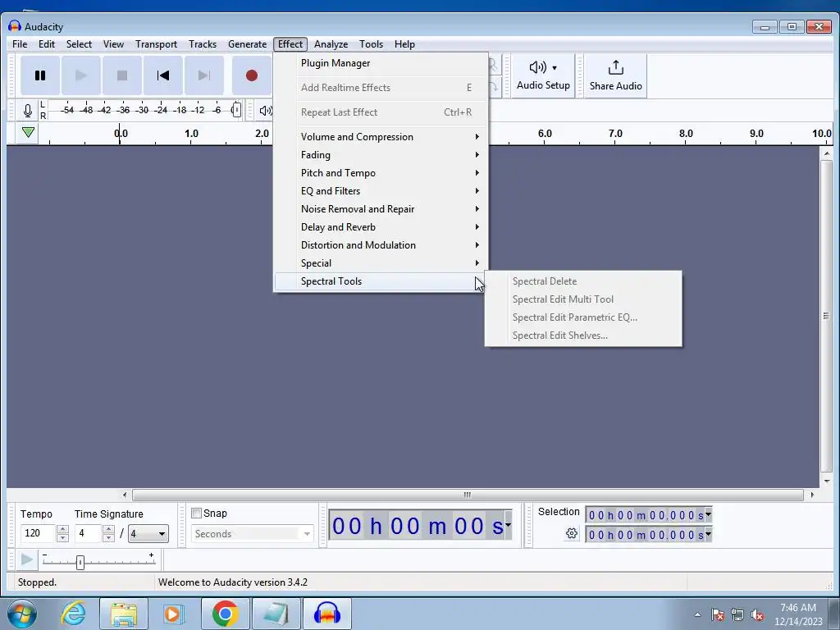The height and width of the screenshot is (630, 840).
Task: Skip to End of the track
Action: pos(204,75)
